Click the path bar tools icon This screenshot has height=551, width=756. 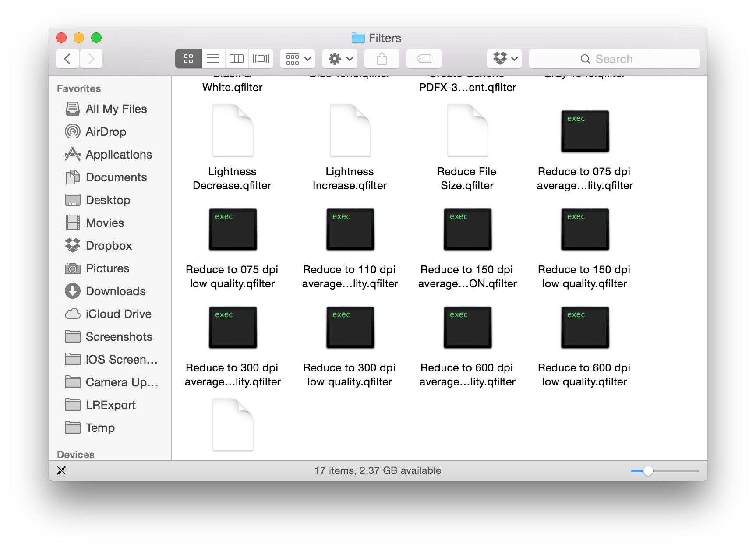[61, 470]
